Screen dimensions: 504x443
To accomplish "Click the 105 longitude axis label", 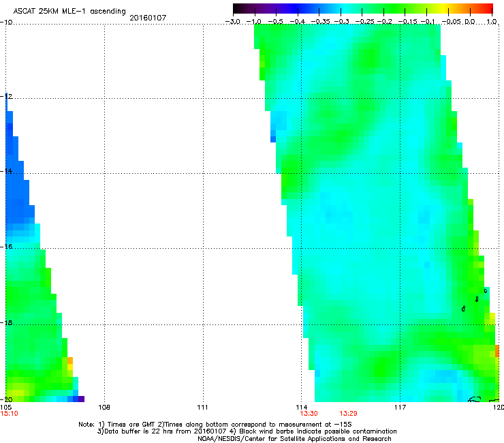I will tap(5, 408).
